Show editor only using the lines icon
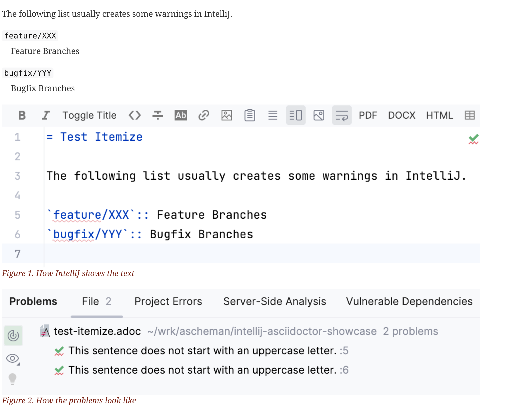 (x=273, y=115)
